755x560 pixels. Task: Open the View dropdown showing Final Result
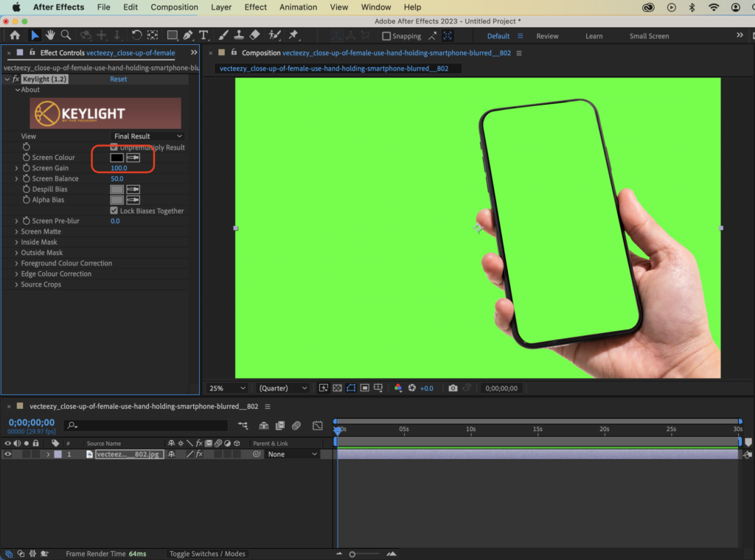tap(147, 136)
